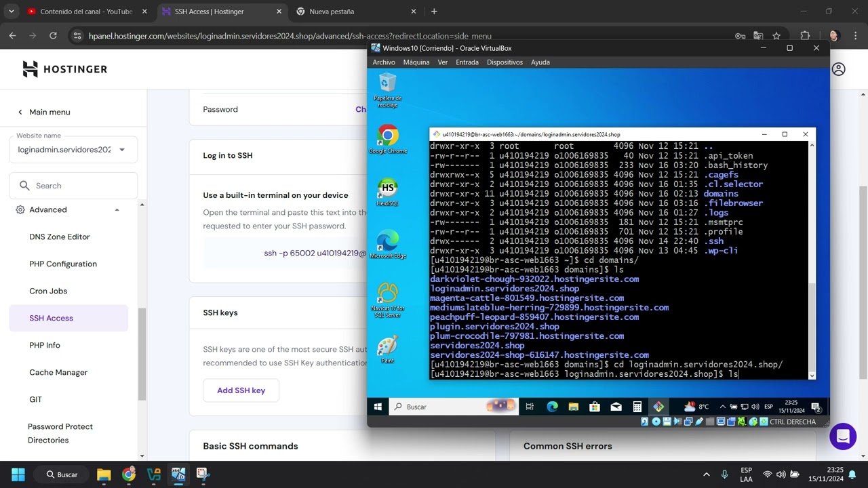Open Papelera de reciclaje on VM desktop
Viewport: 868px width, 488px height.
[x=388, y=91]
